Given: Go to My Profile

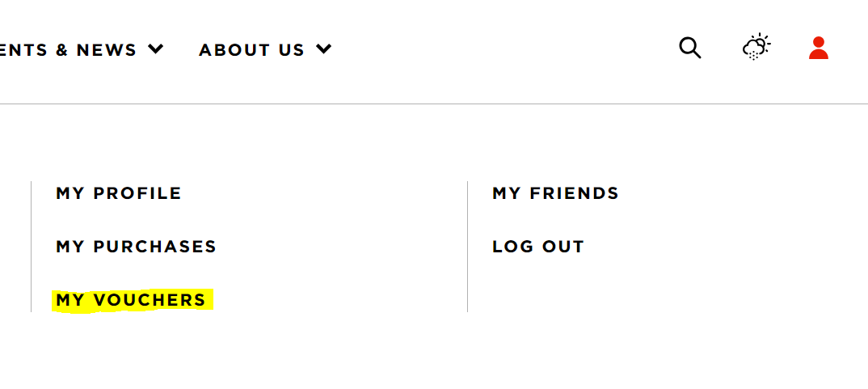Looking at the screenshot, I should pos(119,193).
